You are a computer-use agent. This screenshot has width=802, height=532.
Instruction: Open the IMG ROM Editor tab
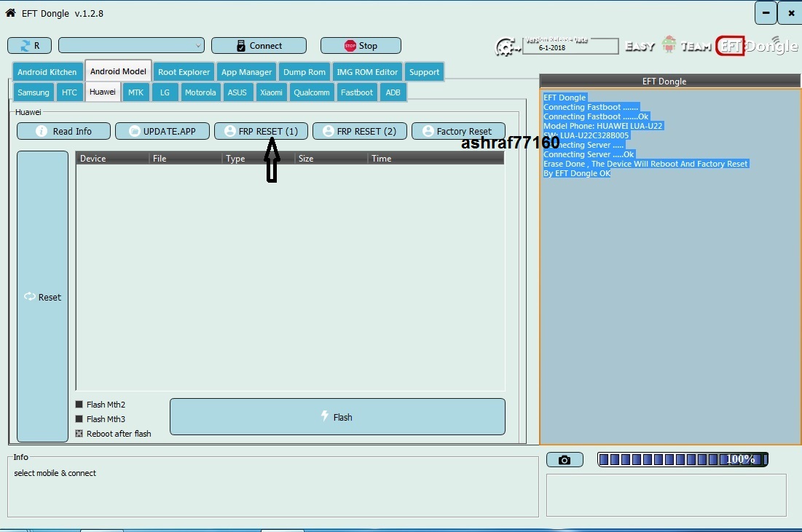click(x=367, y=72)
